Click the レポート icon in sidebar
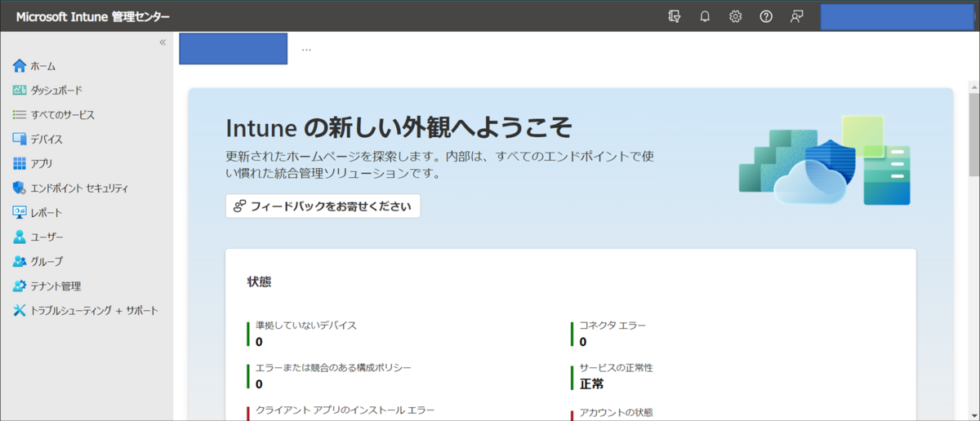980x421 pixels. tap(20, 213)
